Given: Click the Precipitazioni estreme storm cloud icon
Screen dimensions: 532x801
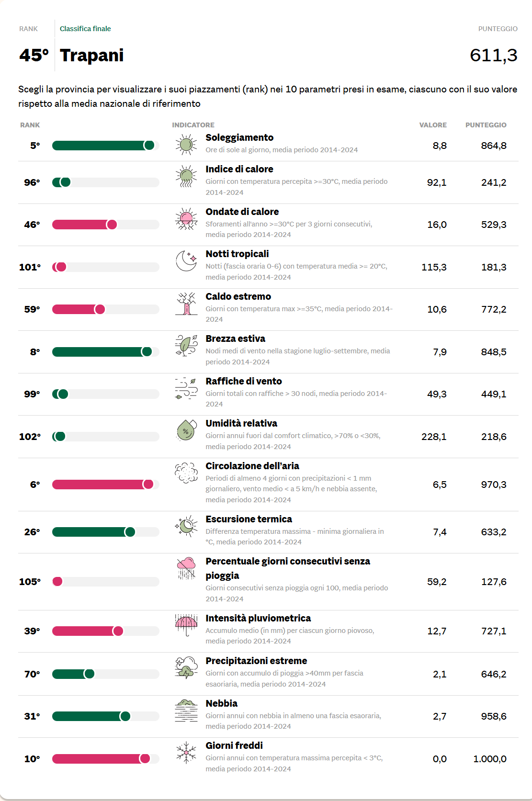Looking at the screenshot, I should pos(186,667).
